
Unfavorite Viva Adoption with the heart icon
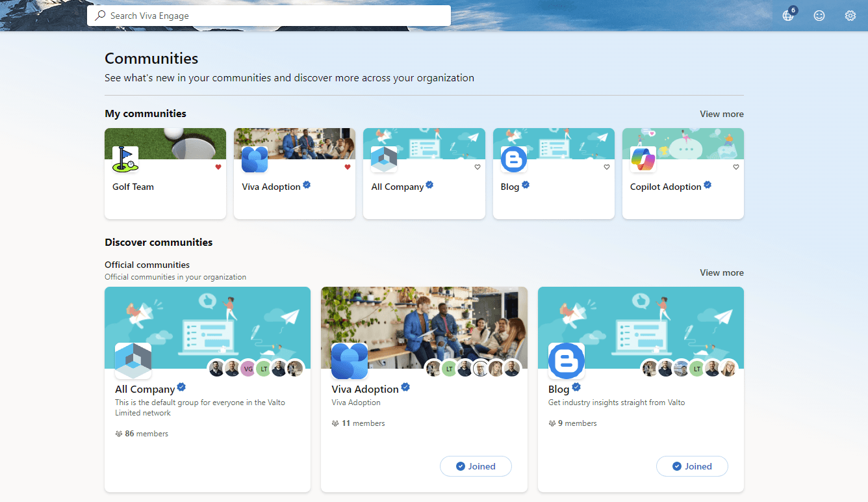(x=348, y=167)
